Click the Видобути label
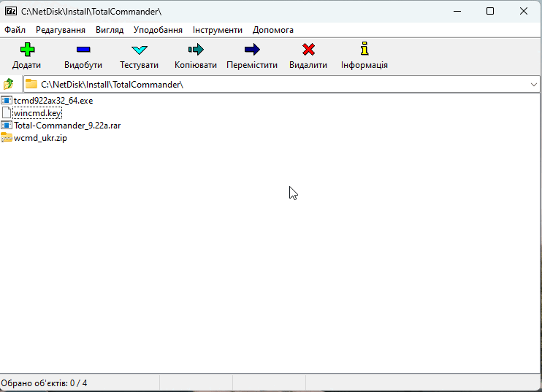Image resolution: width=542 pixels, height=392 pixels. [x=83, y=65]
